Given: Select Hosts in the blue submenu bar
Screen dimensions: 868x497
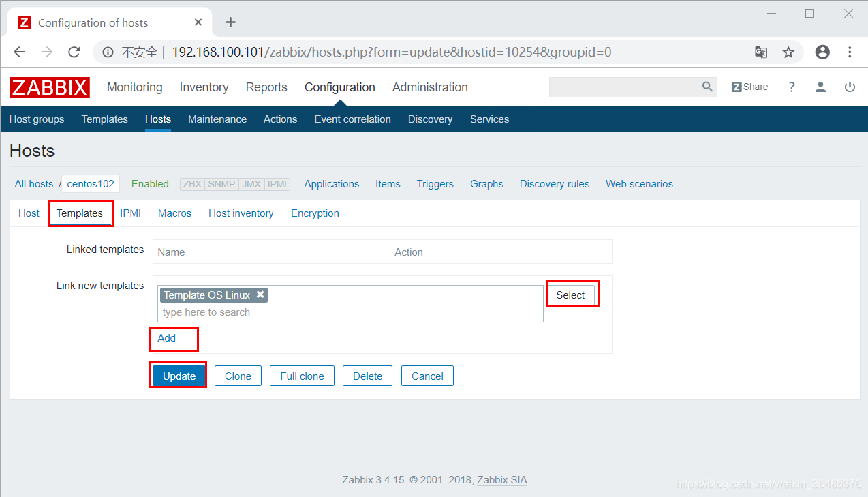Looking at the screenshot, I should click(158, 119).
